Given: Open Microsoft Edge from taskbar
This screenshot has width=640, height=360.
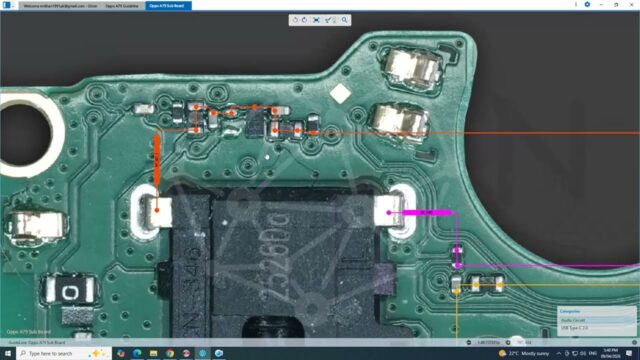Looking at the screenshot, I should (137, 353).
